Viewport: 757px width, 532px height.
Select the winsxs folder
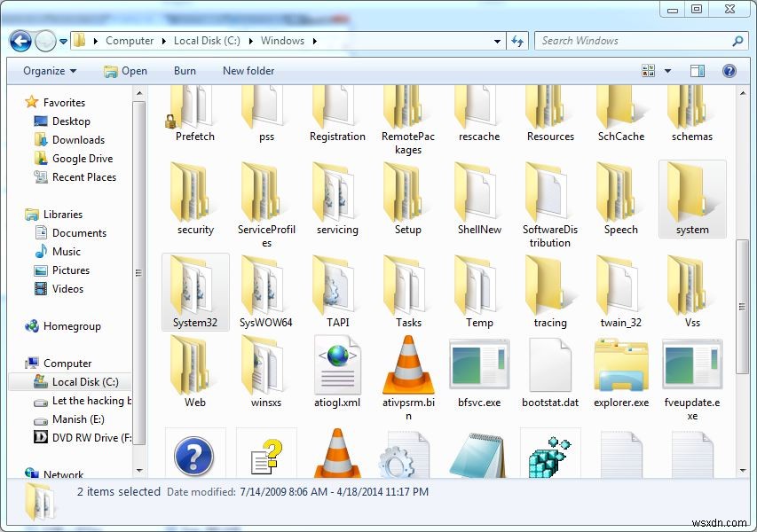click(x=266, y=372)
